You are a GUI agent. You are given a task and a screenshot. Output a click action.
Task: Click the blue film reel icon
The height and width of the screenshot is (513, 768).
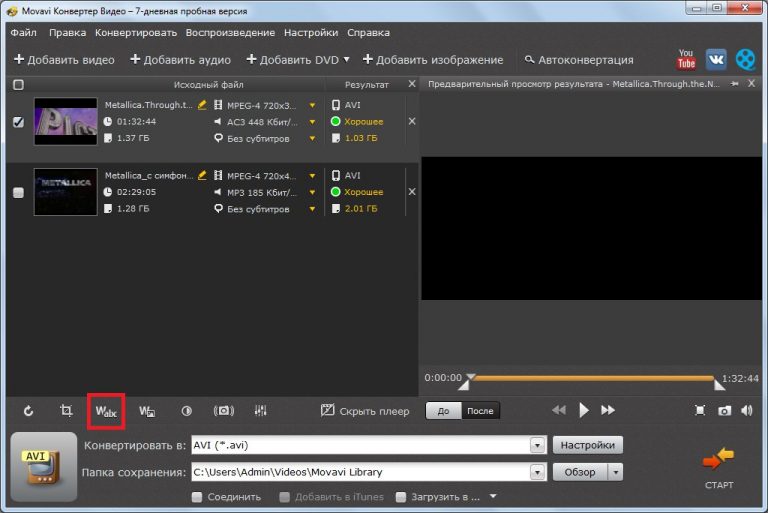coord(745,60)
